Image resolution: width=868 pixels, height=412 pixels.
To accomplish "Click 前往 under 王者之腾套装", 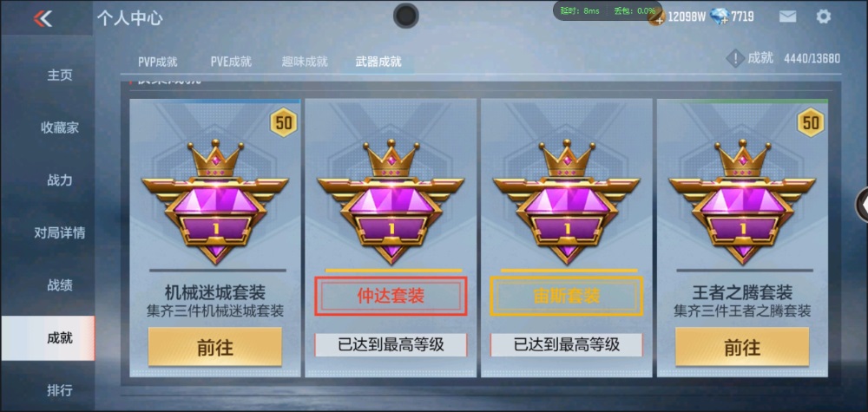I will click(x=742, y=347).
